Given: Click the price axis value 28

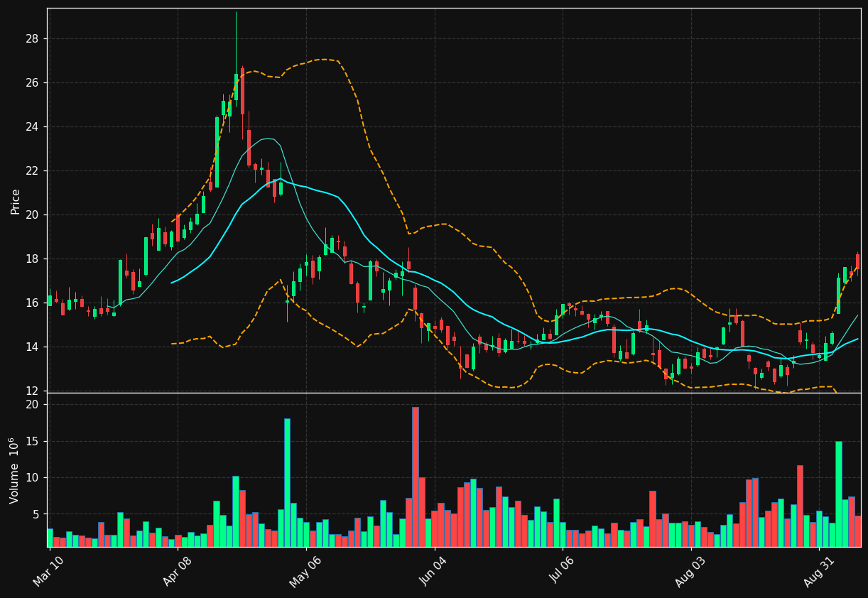Looking at the screenshot, I should pos(33,39).
